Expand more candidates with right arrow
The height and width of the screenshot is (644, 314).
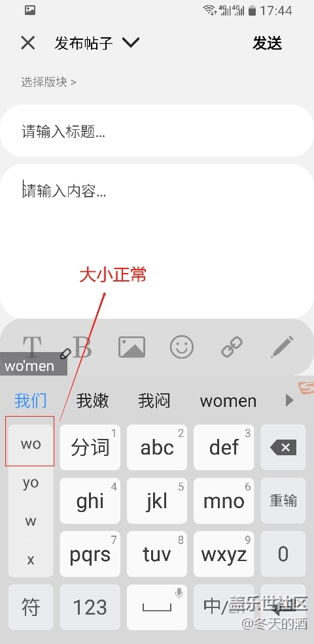click(290, 400)
